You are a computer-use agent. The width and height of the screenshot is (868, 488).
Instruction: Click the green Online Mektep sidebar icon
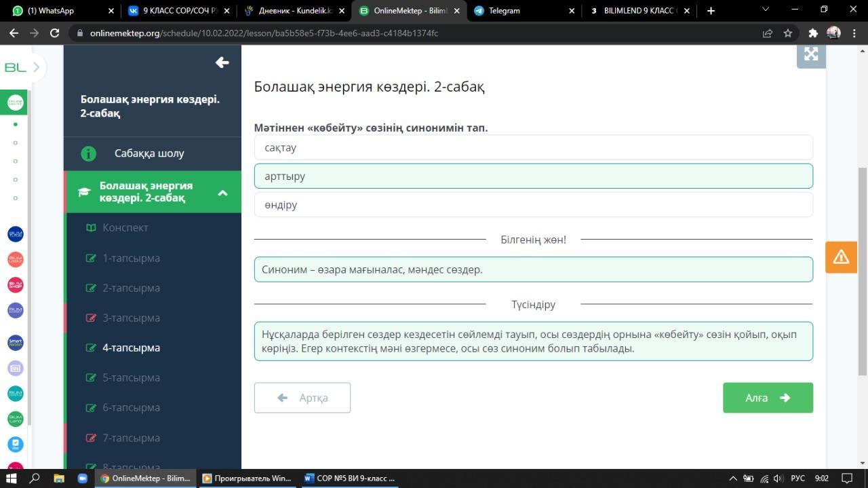click(15, 102)
